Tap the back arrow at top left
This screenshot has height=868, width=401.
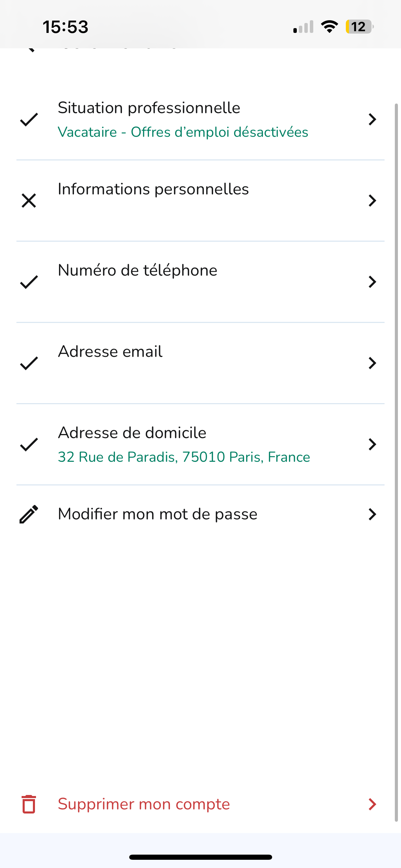pos(31,49)
